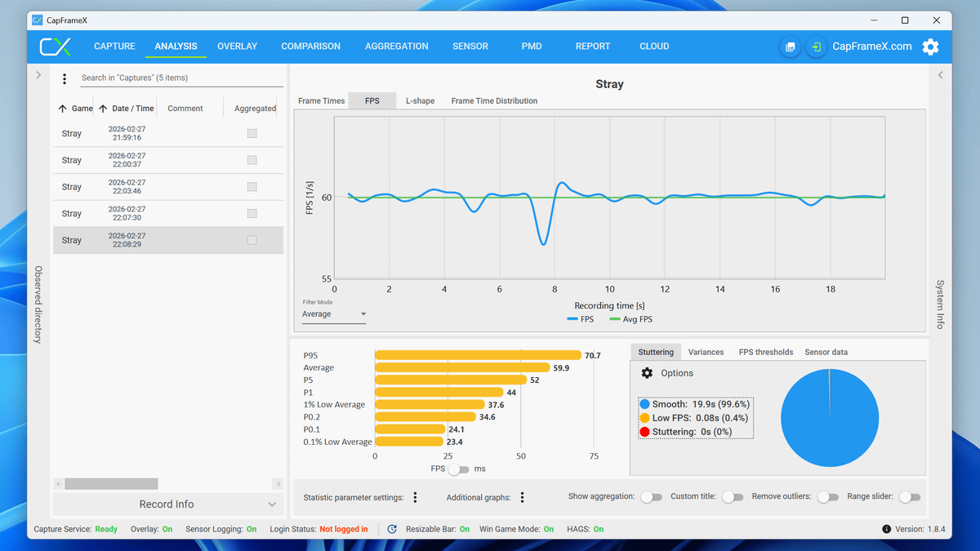
Task: Check Aggregated box for the 21:59:16 capture
Action: pos(252,133)
